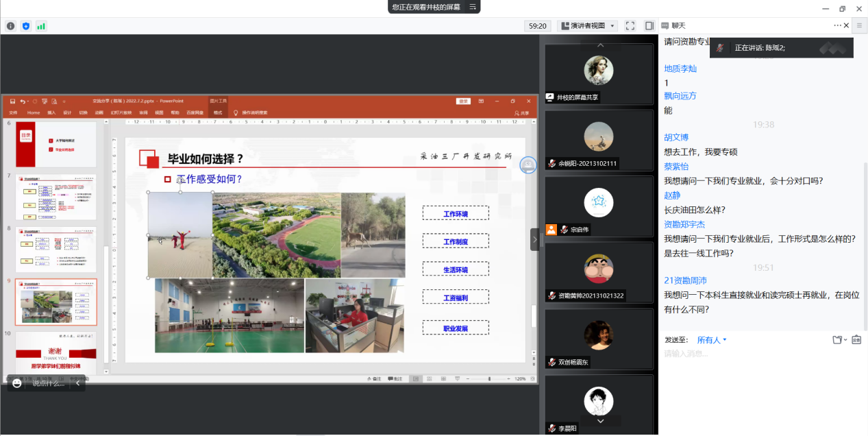Open the blue security shield icon
Screen dimensions: 868x436
tap(26, 26)
